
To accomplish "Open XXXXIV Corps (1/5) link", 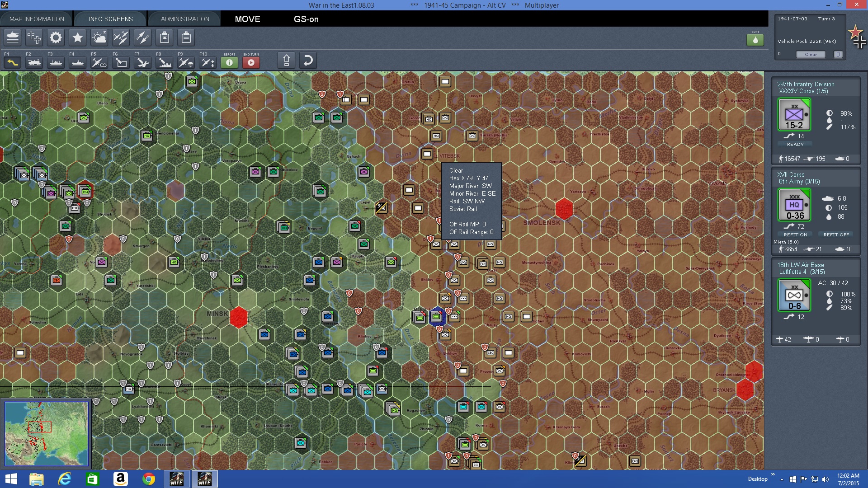I will tap(803, 91).
